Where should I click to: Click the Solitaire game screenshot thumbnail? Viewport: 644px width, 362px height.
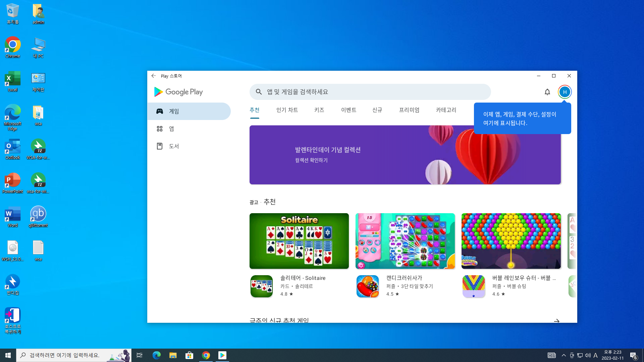(x=299, y=241)
